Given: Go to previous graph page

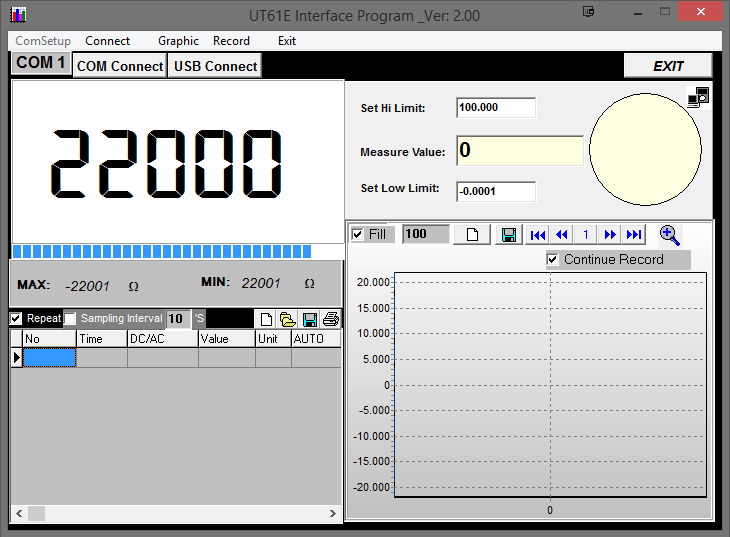Looking at the screenshot, I should [x=561, y=234].
